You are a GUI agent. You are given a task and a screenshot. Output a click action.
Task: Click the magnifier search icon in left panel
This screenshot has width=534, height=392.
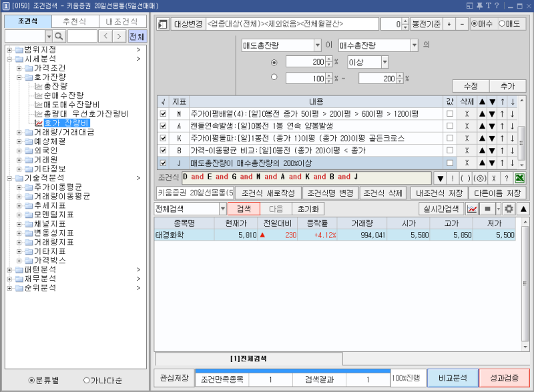pos(59,36)
